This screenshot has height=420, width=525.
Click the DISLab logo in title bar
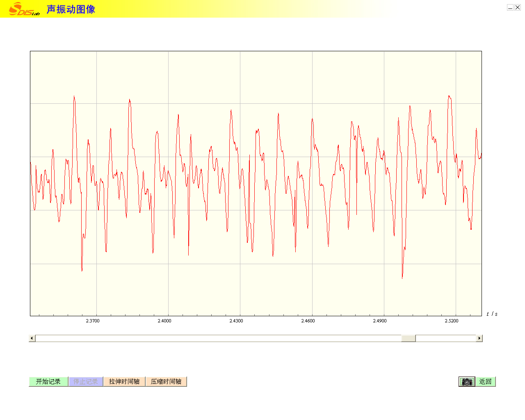24,9
